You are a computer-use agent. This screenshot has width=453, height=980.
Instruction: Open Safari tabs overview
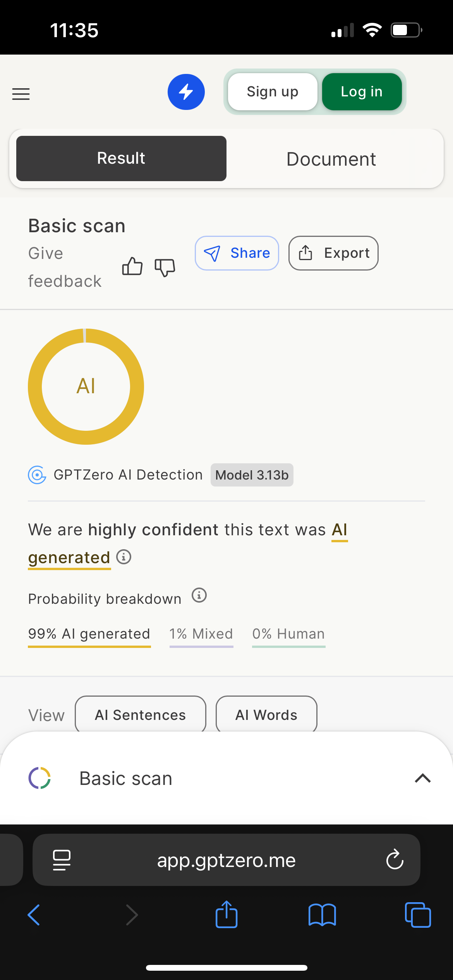click(x=417, y=915)
